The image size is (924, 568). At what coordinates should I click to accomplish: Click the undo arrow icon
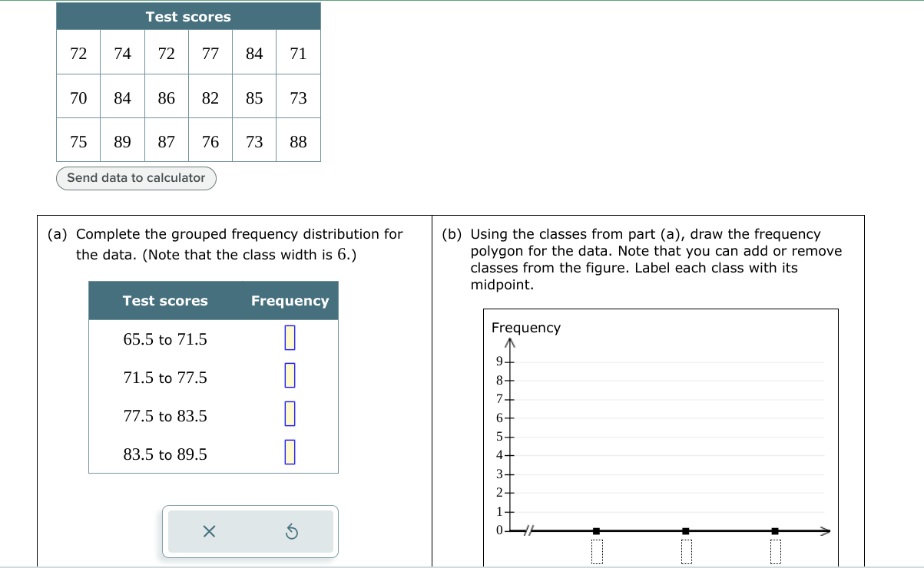(x=290, y=530)
